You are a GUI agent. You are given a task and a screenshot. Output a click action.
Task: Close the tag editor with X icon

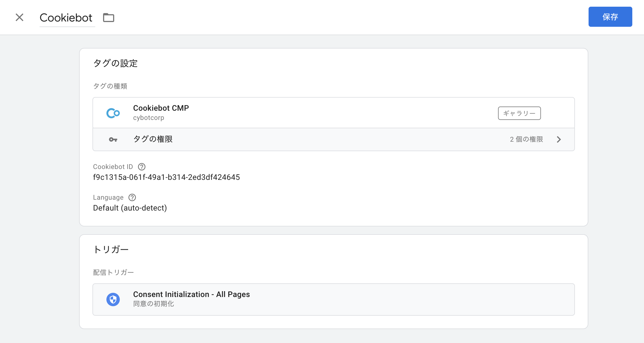[19, 17]
